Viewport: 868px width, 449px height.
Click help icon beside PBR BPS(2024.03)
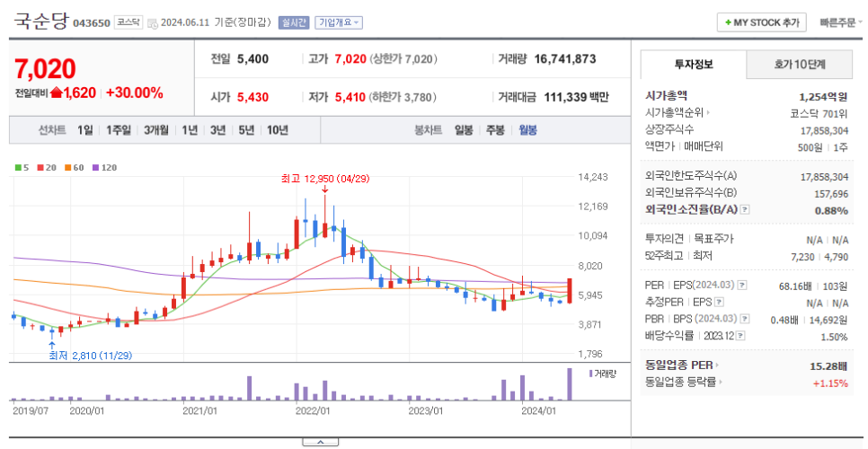click(x=743, y=319)
